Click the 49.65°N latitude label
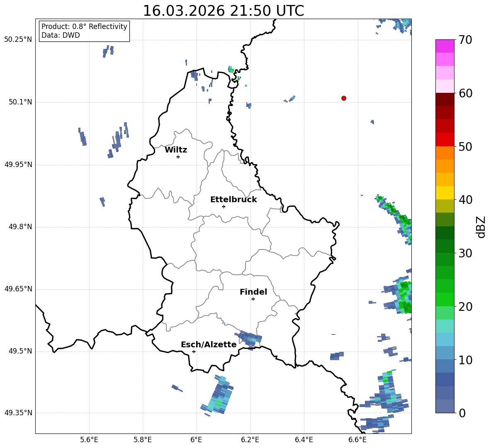 click(x=18, y=289)
